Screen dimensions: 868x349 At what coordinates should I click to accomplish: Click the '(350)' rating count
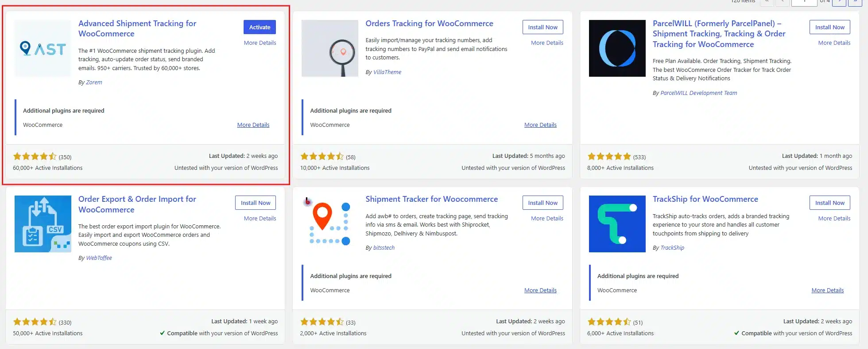65,157
